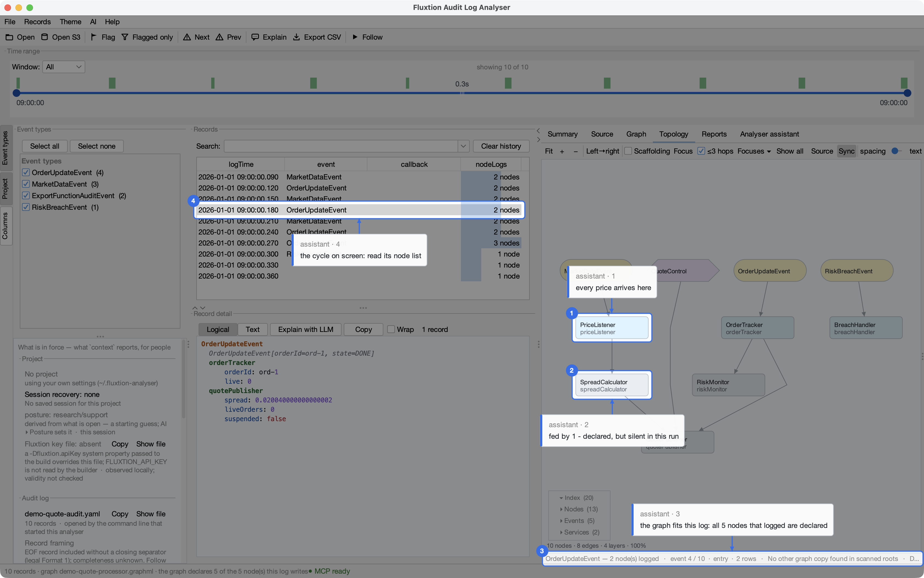Click the Flag icon in toolbar
Screen dimensions: 924x578
coord(94,37)
